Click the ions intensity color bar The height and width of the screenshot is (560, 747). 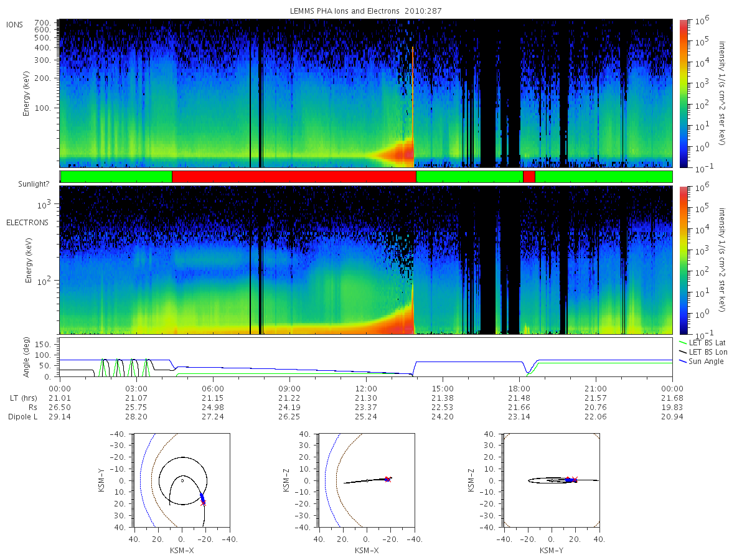click(x=683, y=93)
